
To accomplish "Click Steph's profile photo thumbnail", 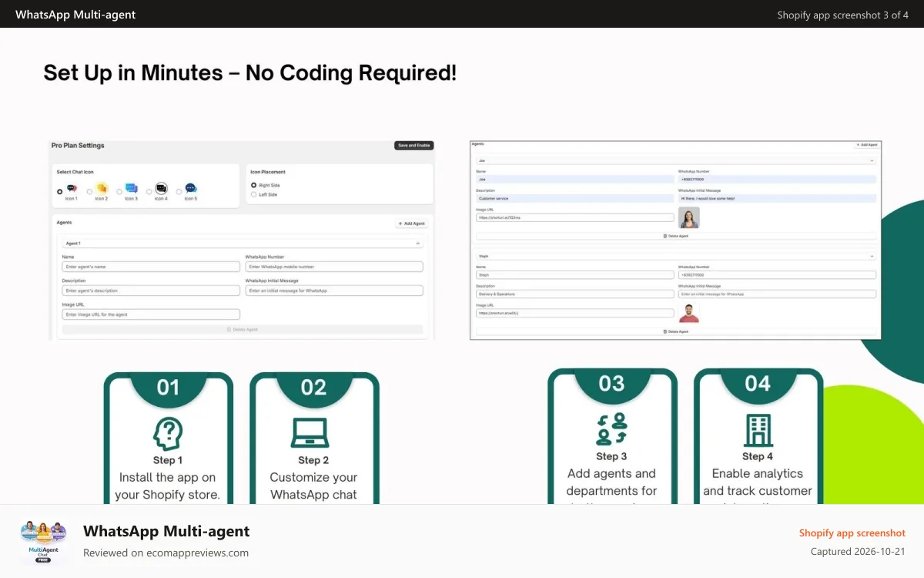I will click(x=688, y=313).
